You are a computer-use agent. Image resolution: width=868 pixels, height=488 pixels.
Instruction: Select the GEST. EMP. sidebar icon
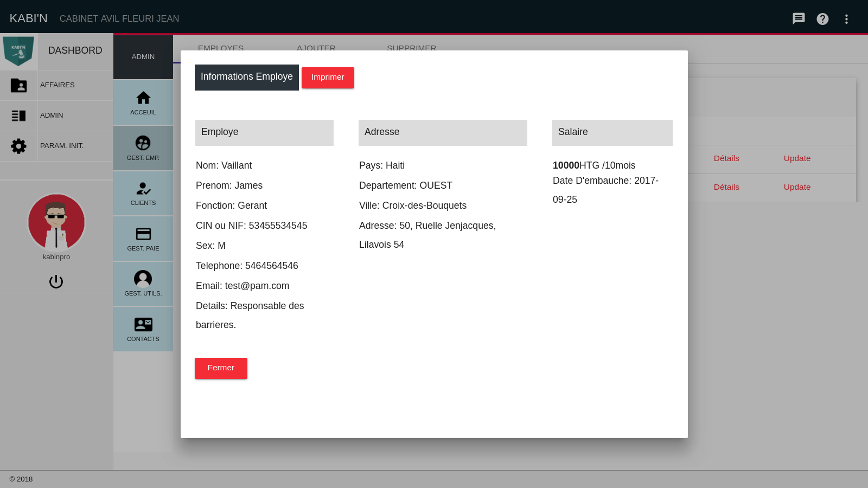(143, 143)
